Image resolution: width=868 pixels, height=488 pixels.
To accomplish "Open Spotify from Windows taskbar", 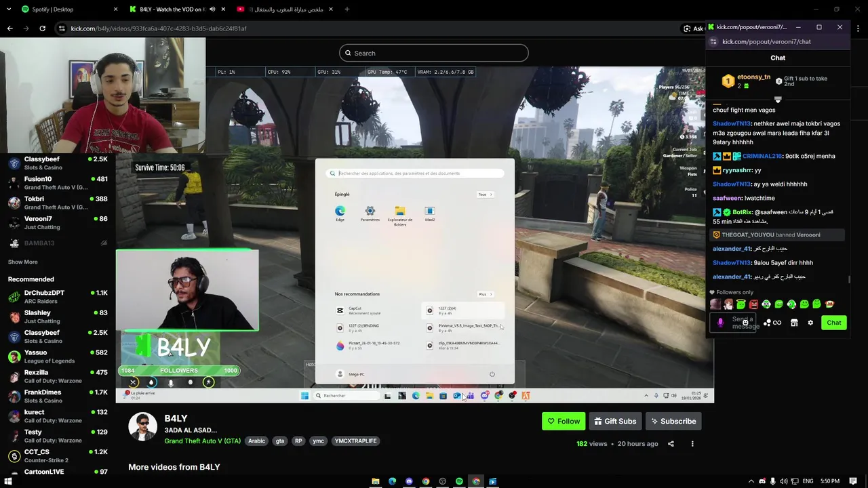I will [x=459, y=481].
